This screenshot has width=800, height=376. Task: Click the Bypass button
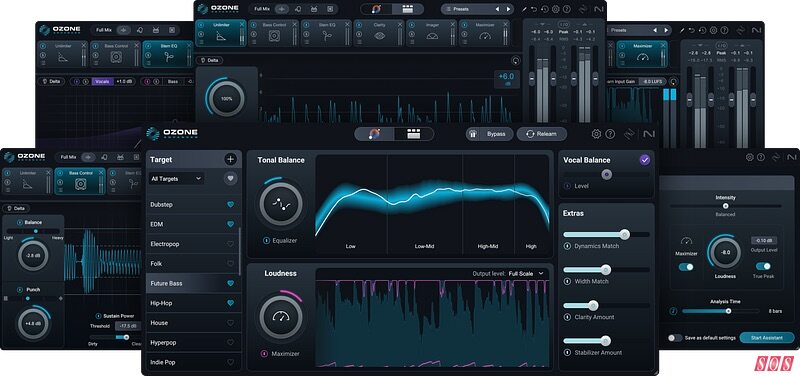point(490,134)
